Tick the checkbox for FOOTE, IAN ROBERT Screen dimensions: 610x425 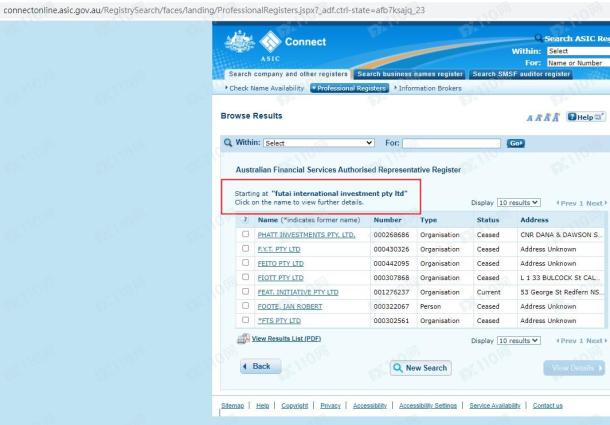[245, 306]
